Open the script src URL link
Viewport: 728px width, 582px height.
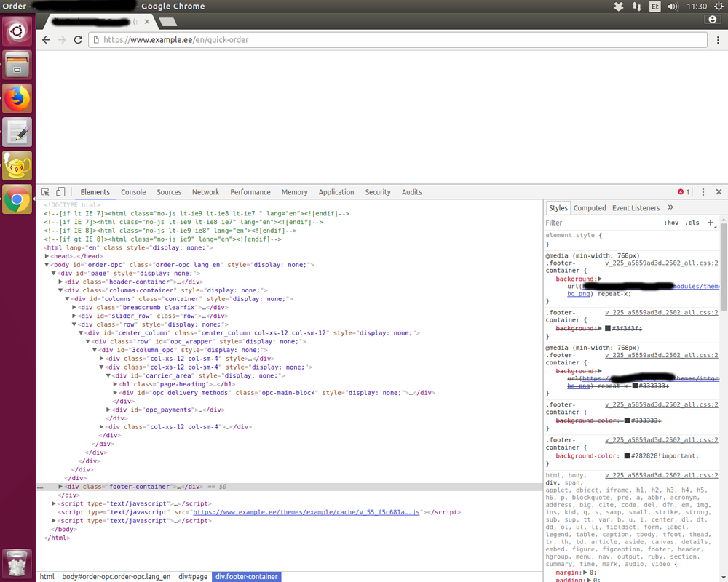tap(306, 512)
